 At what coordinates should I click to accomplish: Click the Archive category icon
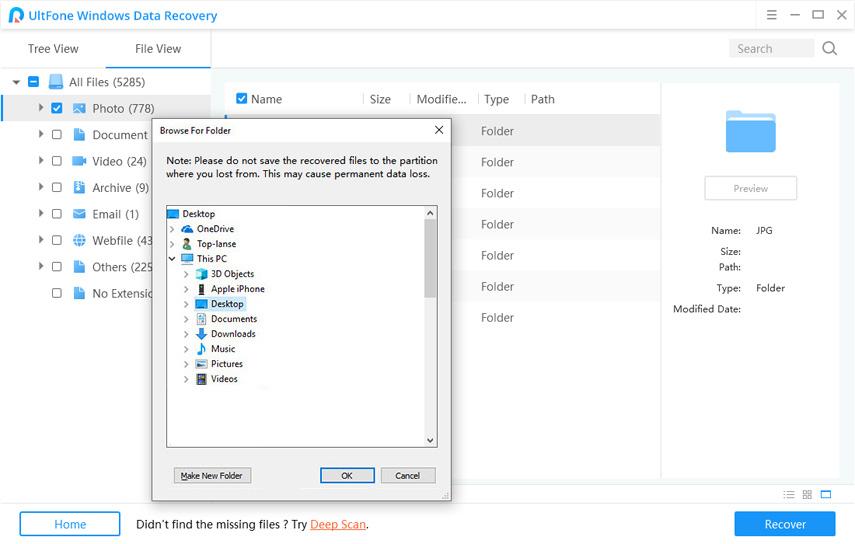(79, 188)
